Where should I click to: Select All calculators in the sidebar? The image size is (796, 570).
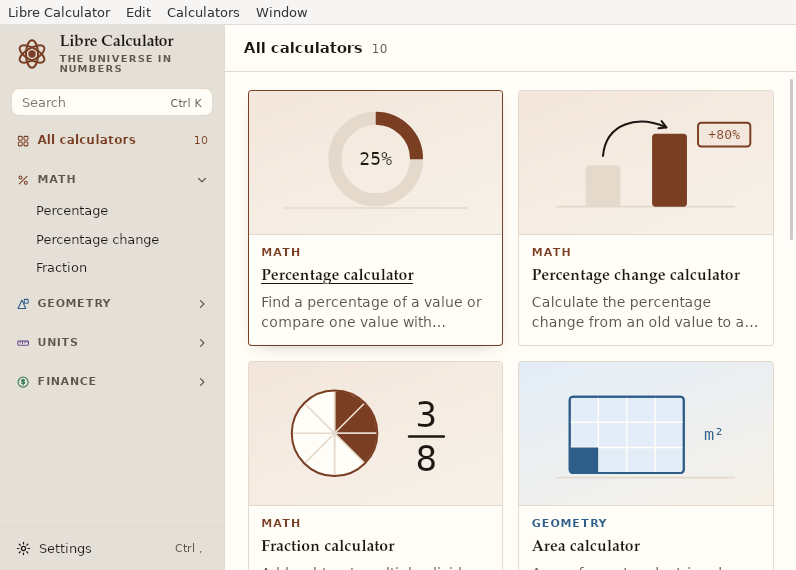point(112,140)
